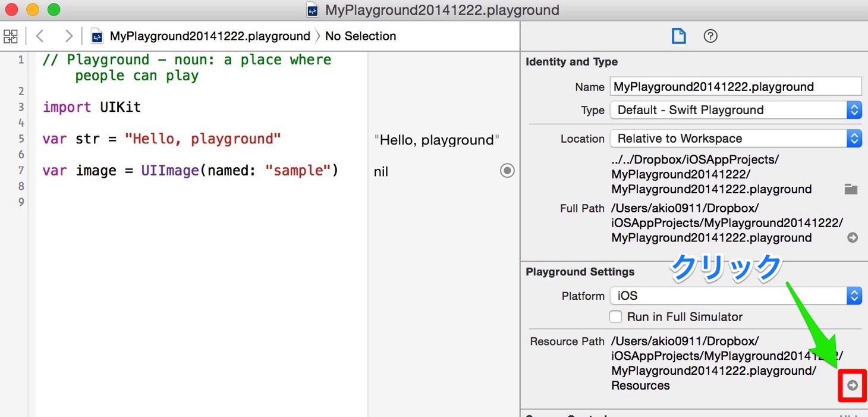Open the Platform dropdown showing iOS
Screen dimensions: 868x417
[x=735, y=296]
